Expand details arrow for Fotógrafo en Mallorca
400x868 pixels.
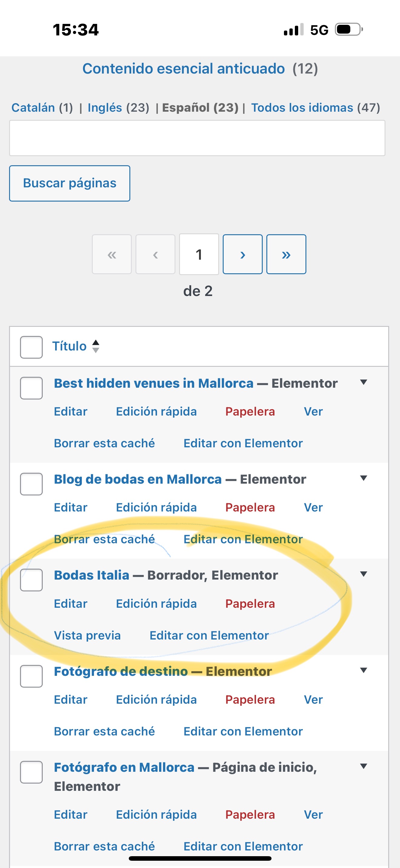pos(363,766)
